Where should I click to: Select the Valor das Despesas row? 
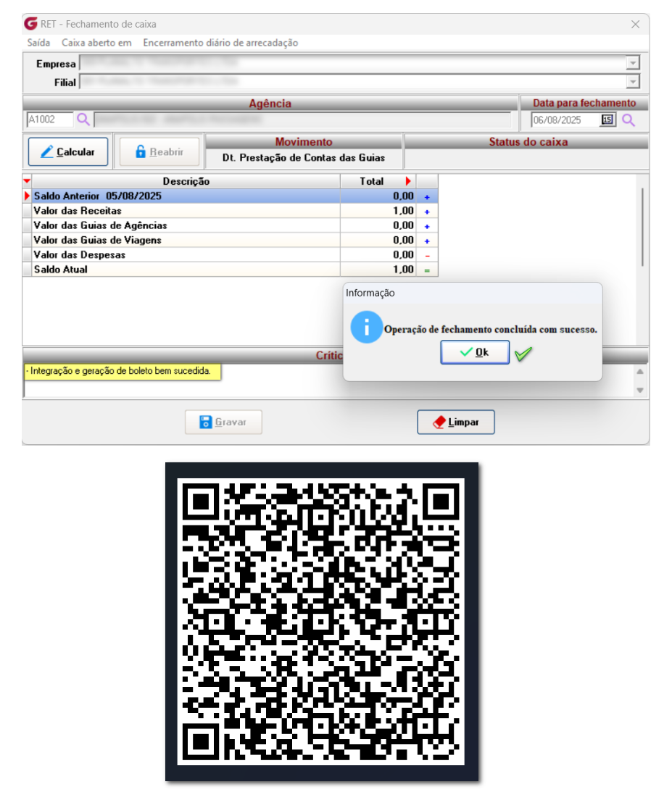coord(230,254)
